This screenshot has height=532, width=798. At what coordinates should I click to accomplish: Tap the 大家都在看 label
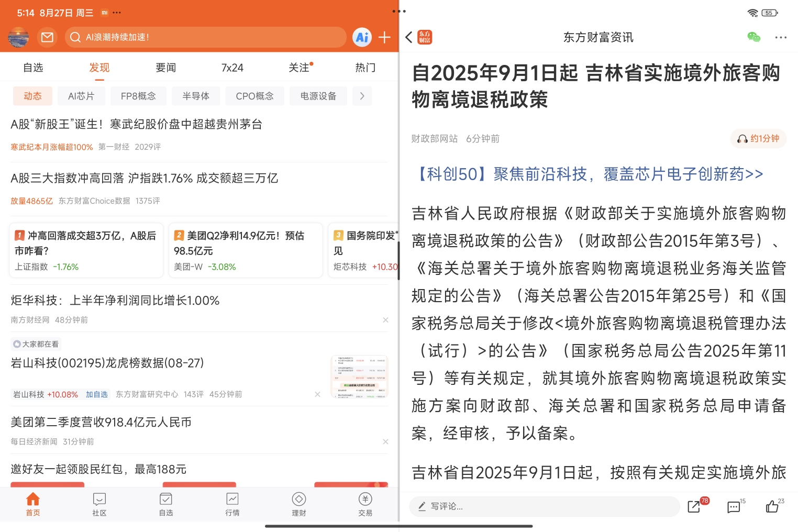point(36,344)
